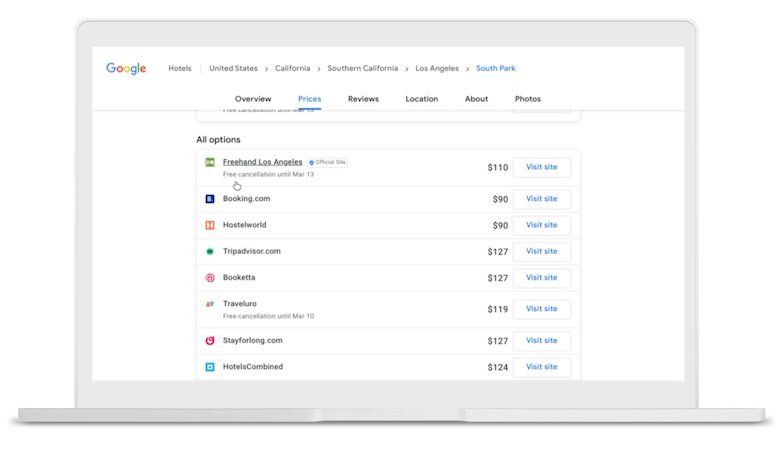780x450 pixels.
Task: Click the Stayforlong.com provider name
Action: pos(252,341)
